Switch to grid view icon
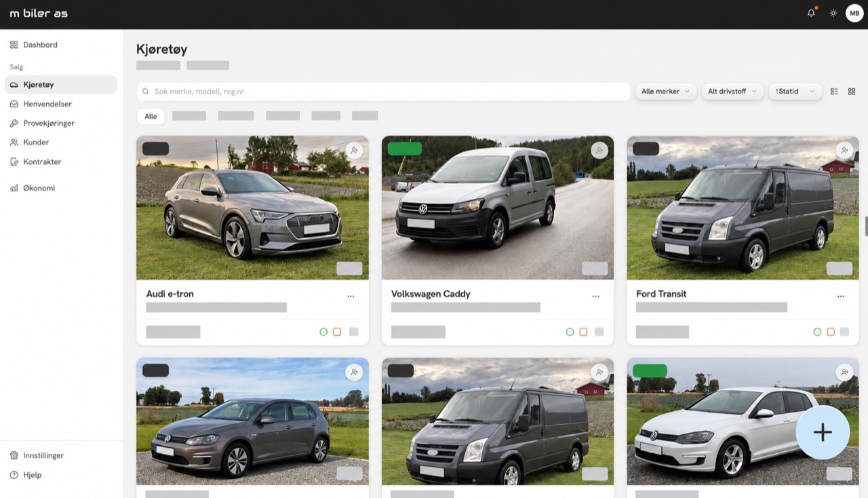 (852, 91)
